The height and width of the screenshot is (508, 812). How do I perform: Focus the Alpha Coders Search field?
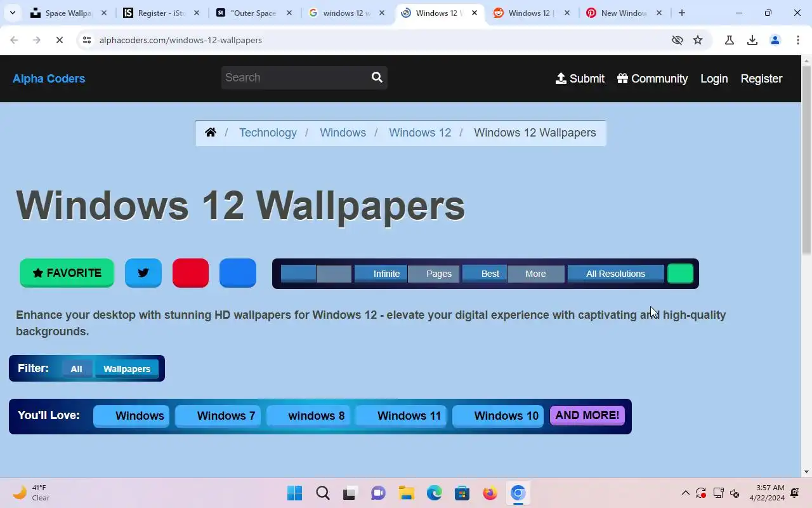tap(295, 77)
